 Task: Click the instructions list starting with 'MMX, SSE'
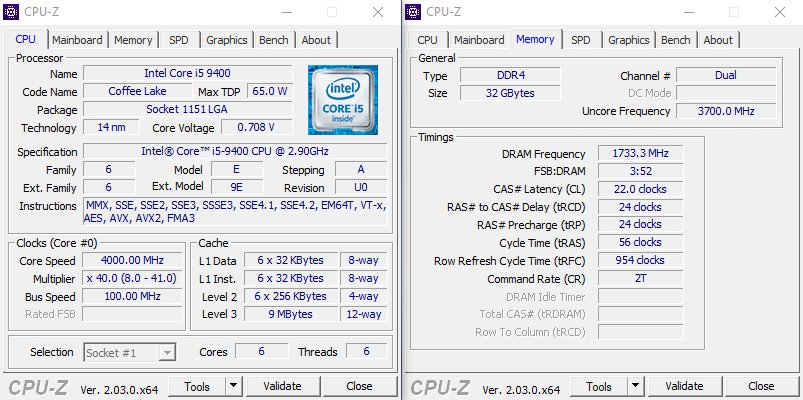pyautogui.click(x=235, y=212)
